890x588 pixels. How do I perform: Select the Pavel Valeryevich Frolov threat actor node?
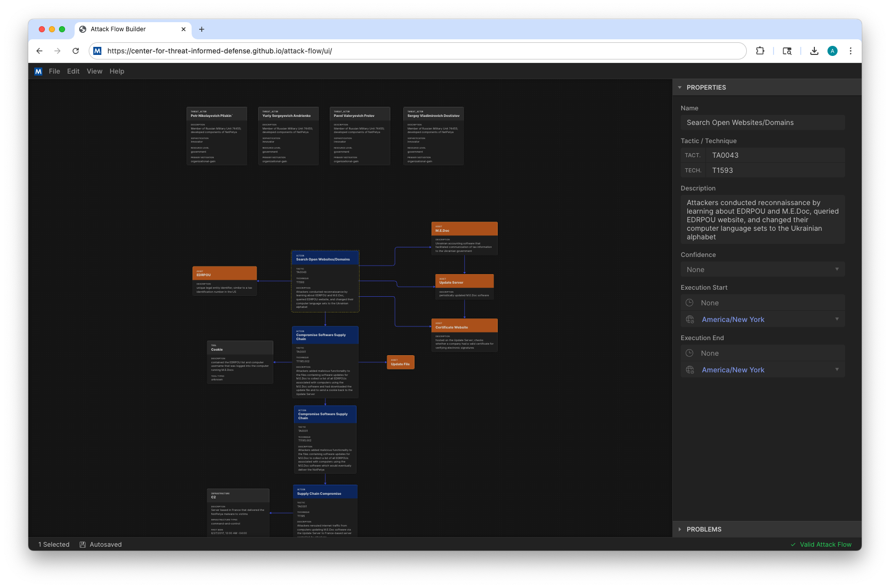(x=360, y=136)
